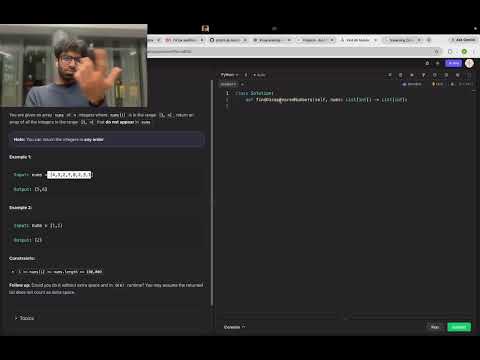Expand the Console panel at the bottom
The width and height of the screenshot is (480, 360).
[x=235, y=327]
